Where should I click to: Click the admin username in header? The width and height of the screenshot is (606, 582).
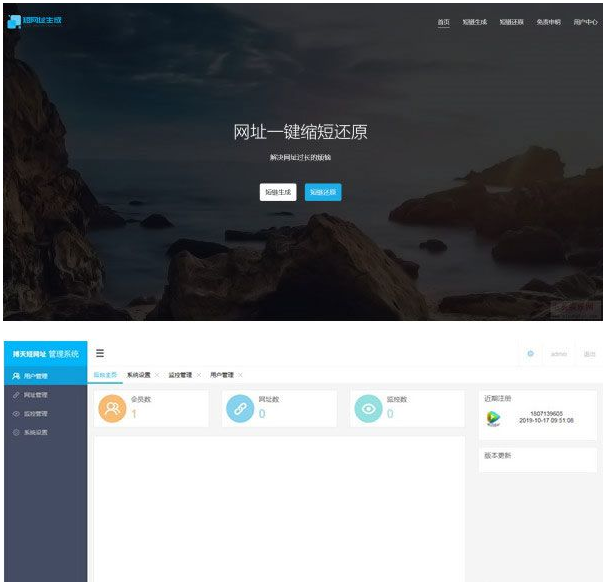[x=559, y=354]
